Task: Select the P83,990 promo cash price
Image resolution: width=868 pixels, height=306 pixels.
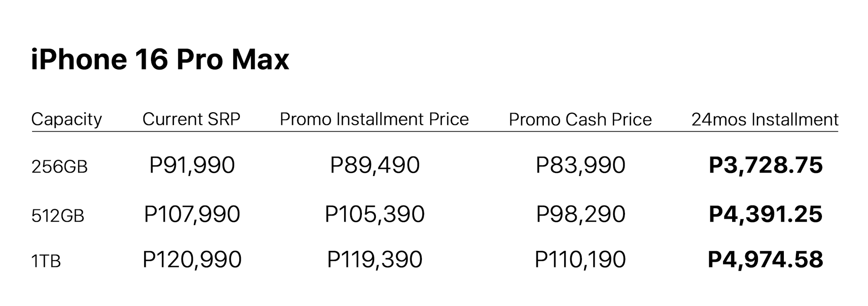Action: 581,165
